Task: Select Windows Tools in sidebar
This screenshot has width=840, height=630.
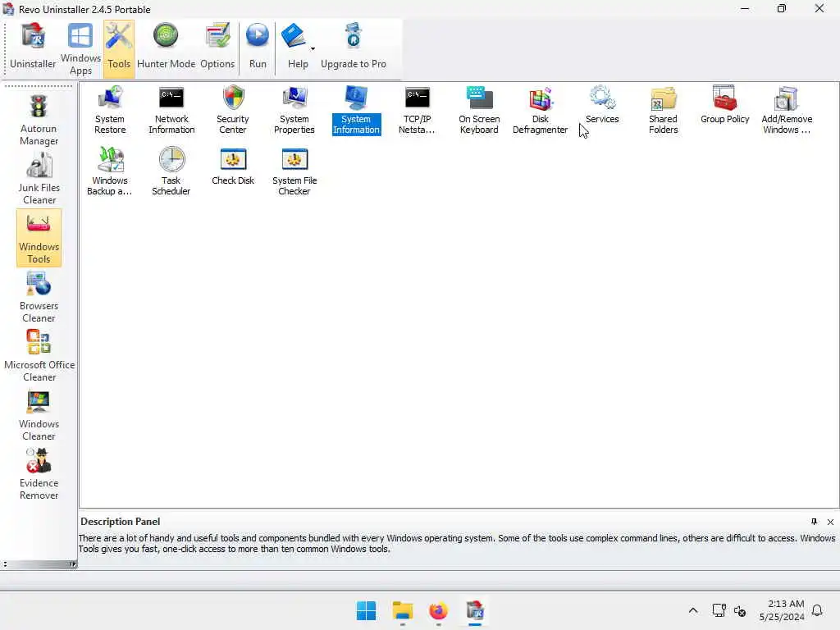Action: coord(39,238)
